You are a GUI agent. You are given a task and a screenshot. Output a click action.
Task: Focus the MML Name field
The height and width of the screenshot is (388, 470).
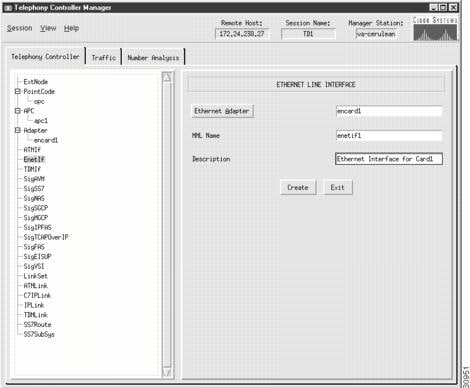click(389, 135)
